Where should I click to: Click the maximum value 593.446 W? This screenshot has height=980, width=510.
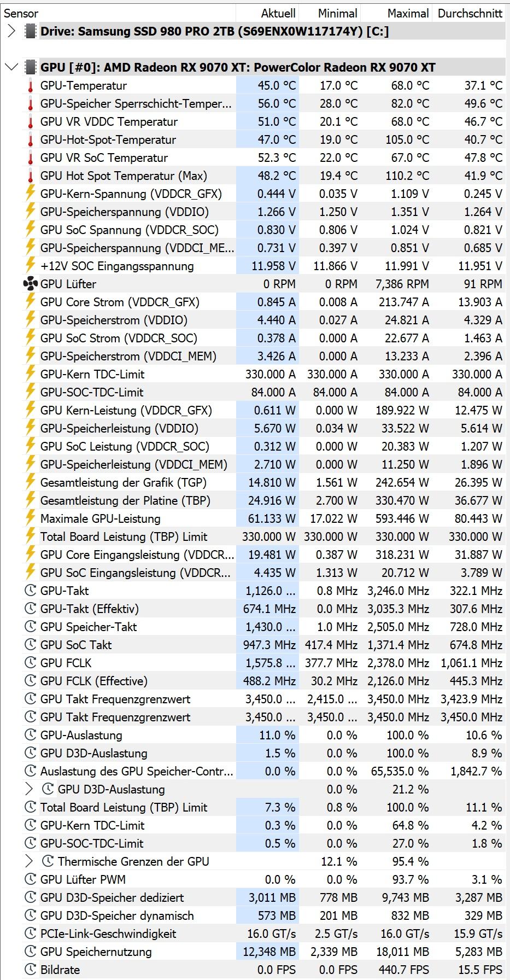[402, 519]
